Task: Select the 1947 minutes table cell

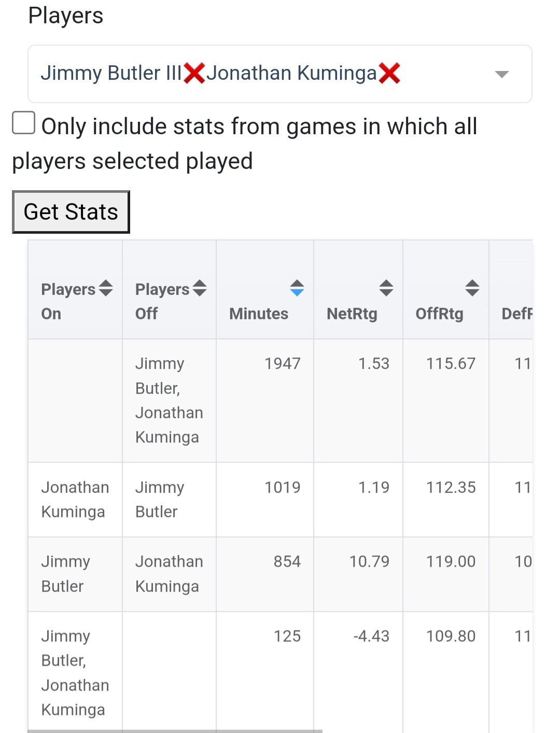Action: (x=283, y=363)
